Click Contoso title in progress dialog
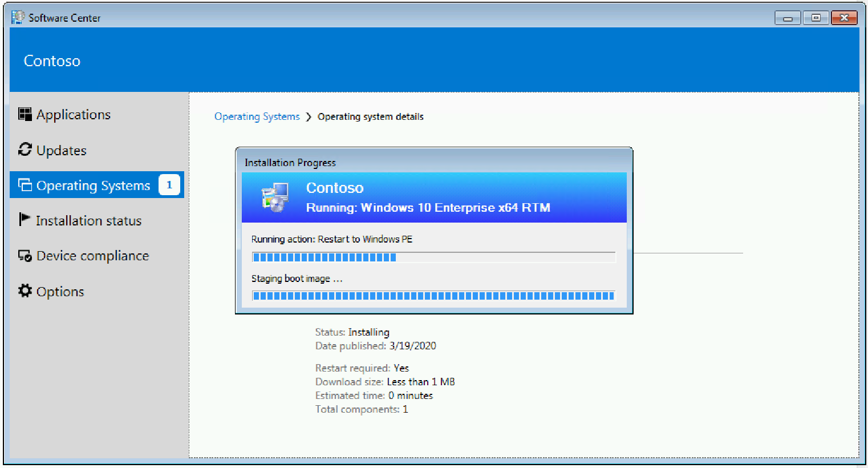The width and height of the screenshot is (868, 468). coord(335,188)
